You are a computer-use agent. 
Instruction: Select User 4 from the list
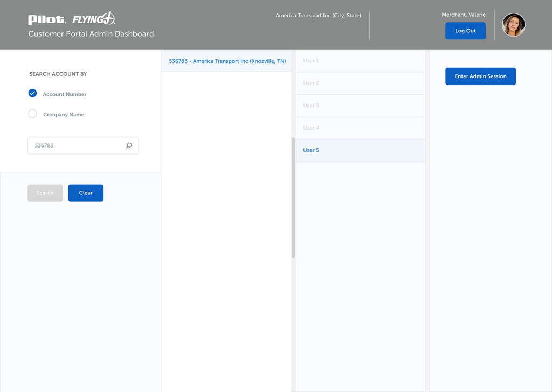[x=360, y=128]
